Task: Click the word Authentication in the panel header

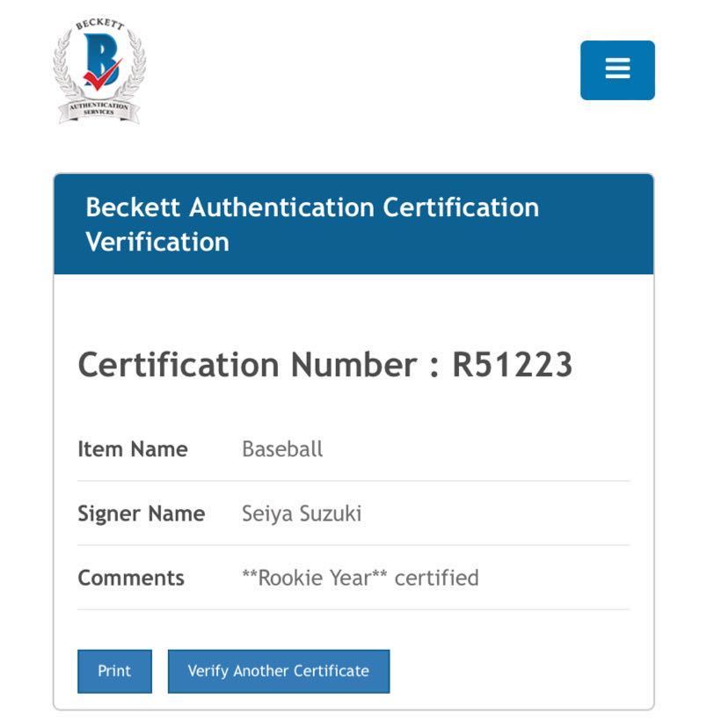Action: click(x=282, y=207)
